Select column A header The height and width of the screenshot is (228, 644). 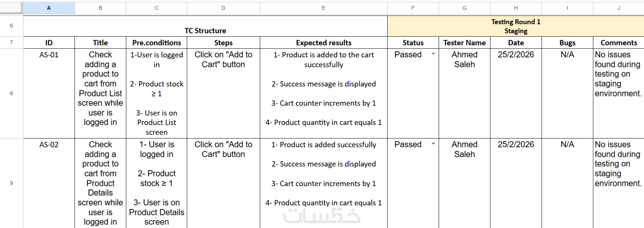[49, 8]
